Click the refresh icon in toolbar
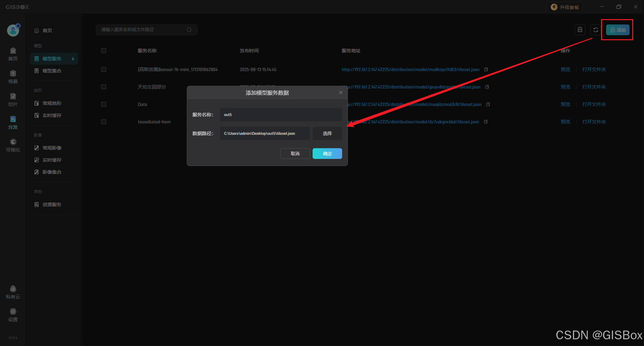This screenshot has width=644, height=346. [596, 30]
